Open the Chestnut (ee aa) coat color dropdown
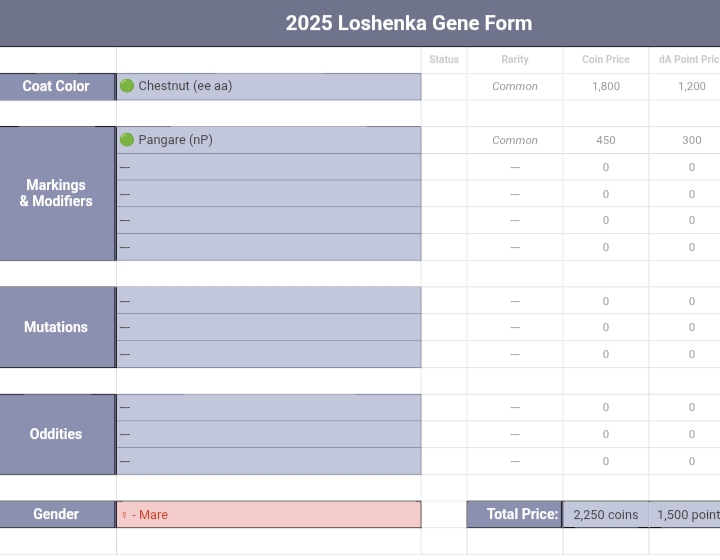 270,86
